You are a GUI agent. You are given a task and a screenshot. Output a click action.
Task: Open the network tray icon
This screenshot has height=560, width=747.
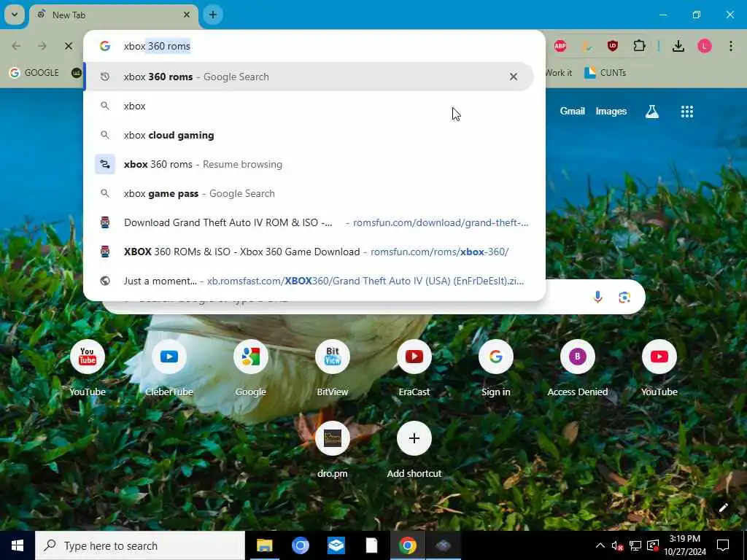(635, 545)
